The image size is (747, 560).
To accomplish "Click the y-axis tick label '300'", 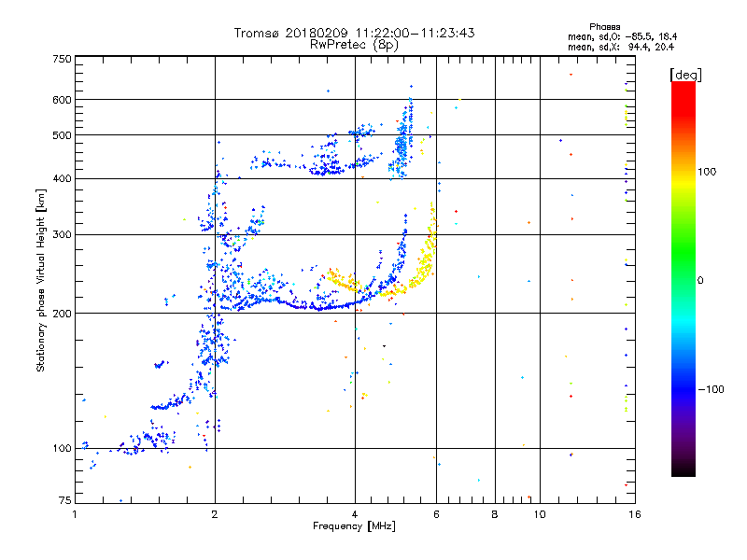I will pos(63,235).
